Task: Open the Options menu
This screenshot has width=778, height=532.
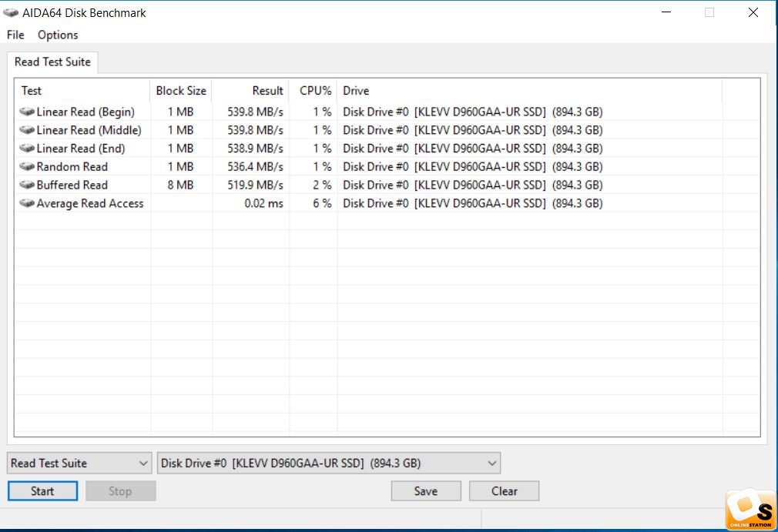Action: (x=58, y=35)
